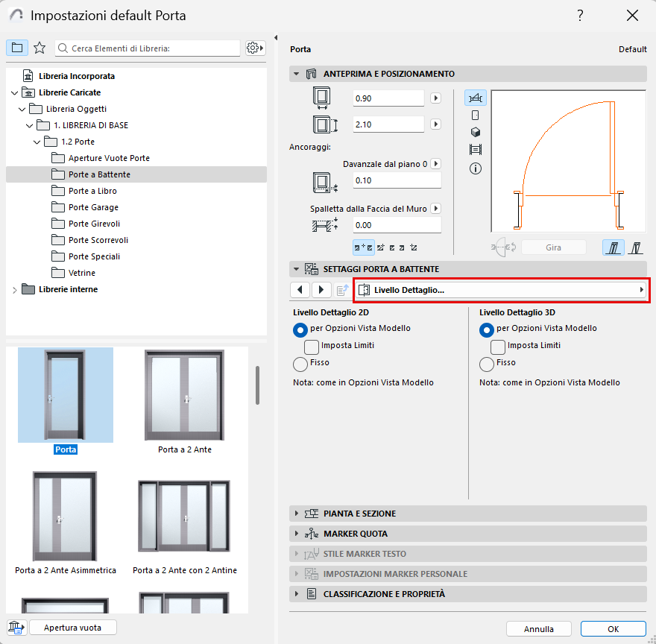
Task: Select 3D Fisso radio button
Action: click(487, 364)
